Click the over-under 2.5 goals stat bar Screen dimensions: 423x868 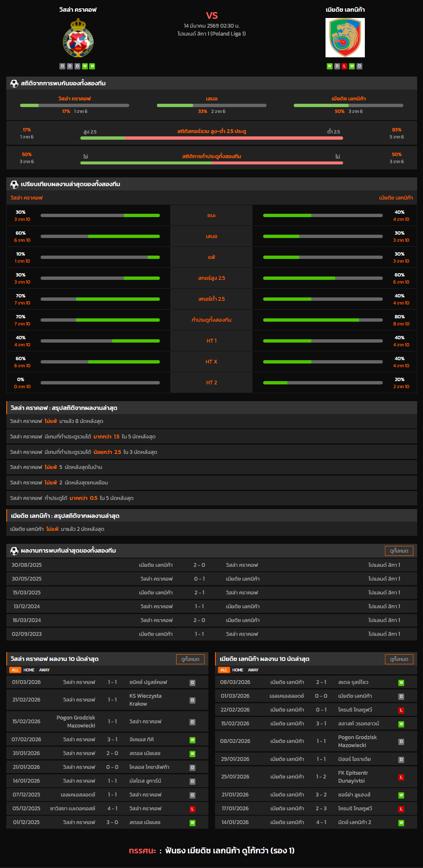click(211, 138)
